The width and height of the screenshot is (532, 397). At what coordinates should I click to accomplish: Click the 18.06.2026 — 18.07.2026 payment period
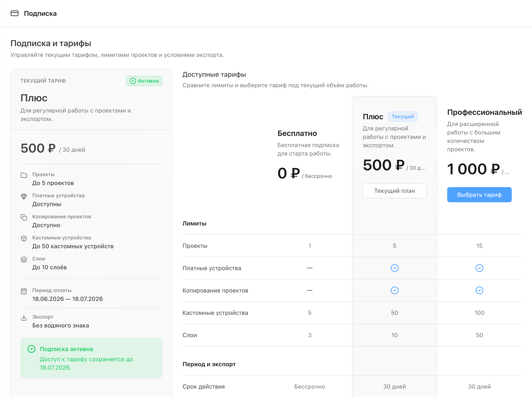67,299
